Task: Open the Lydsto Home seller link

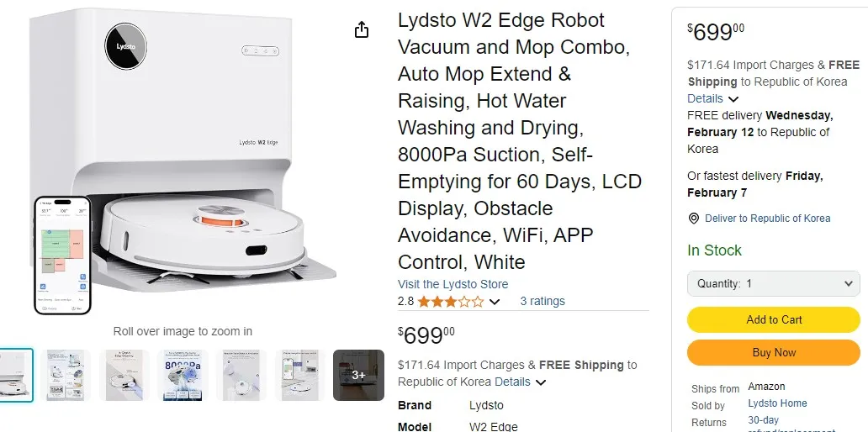Action: 777,403
